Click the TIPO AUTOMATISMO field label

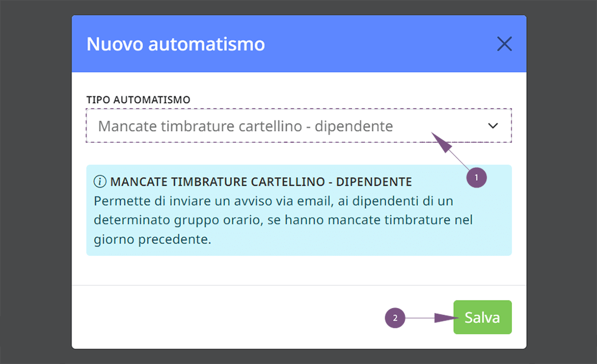pyautogui.click(x=138, y=99)
